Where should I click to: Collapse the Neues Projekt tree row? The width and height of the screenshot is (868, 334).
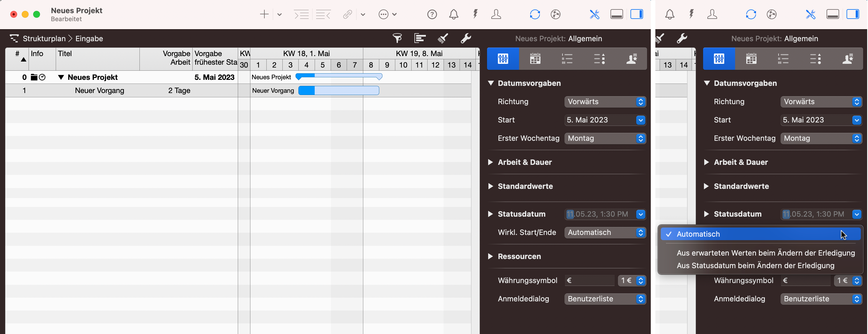pyautogui.click(x=61, y=77)
